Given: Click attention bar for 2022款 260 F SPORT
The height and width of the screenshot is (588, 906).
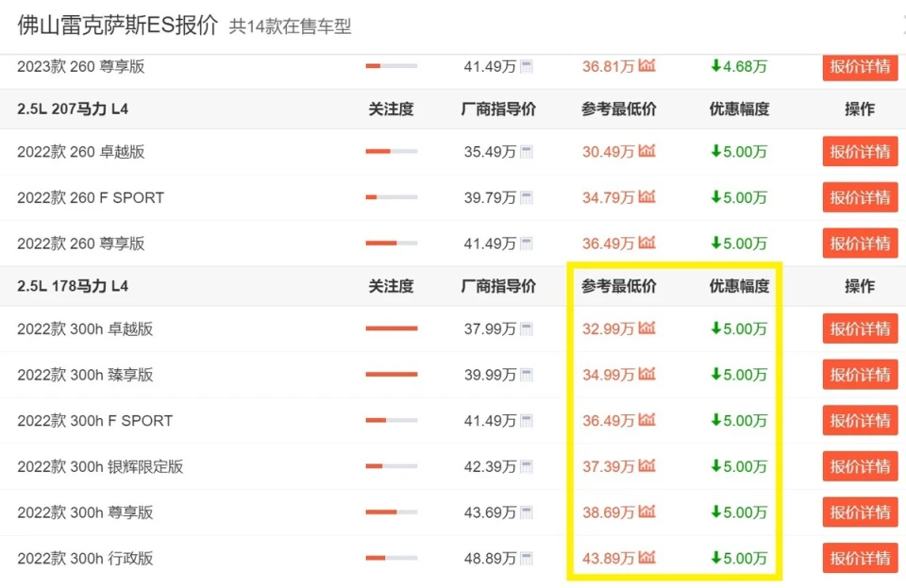Looking at the screenshot, I should tap(391, 197).
